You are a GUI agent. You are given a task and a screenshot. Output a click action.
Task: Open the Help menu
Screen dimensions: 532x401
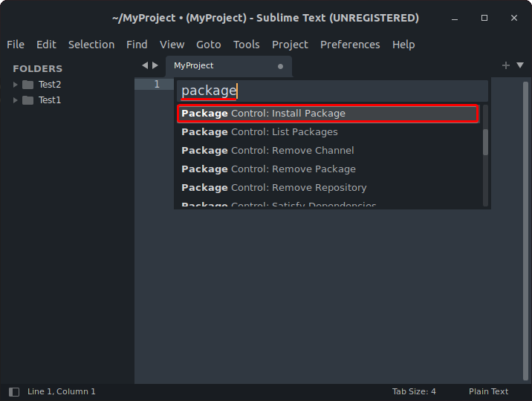[403, 45]
